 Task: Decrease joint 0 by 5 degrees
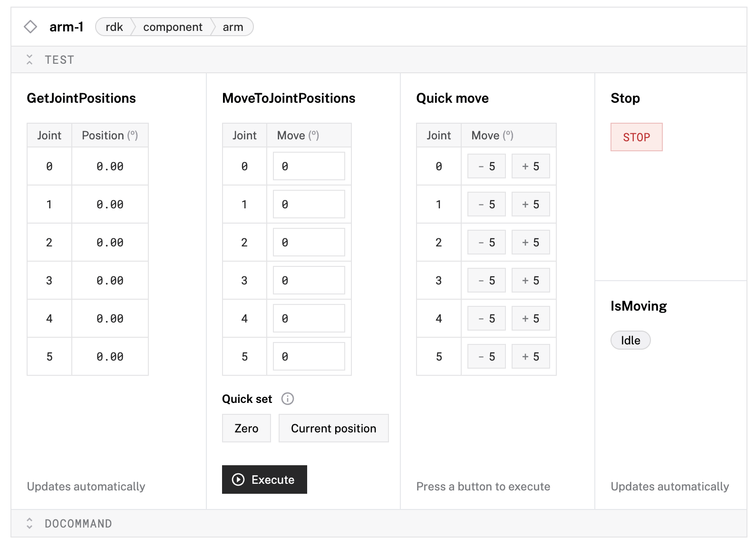point(486,166)
